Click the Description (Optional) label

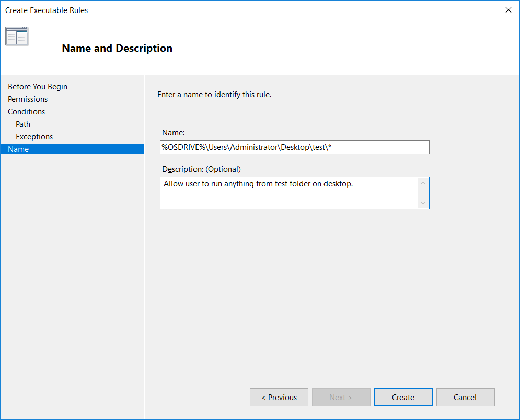201,169
